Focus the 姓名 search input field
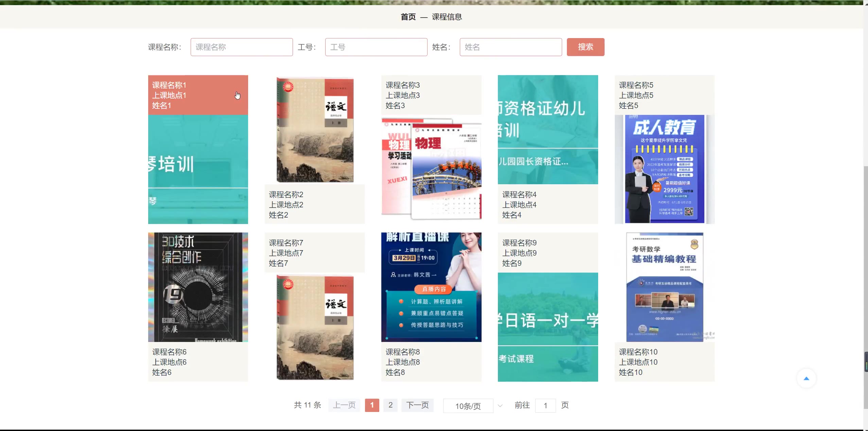 tap(510, 47)
